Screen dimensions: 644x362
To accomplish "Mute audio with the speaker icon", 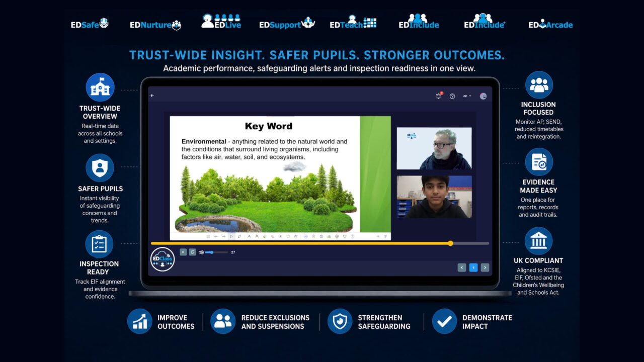I will 201,252.
